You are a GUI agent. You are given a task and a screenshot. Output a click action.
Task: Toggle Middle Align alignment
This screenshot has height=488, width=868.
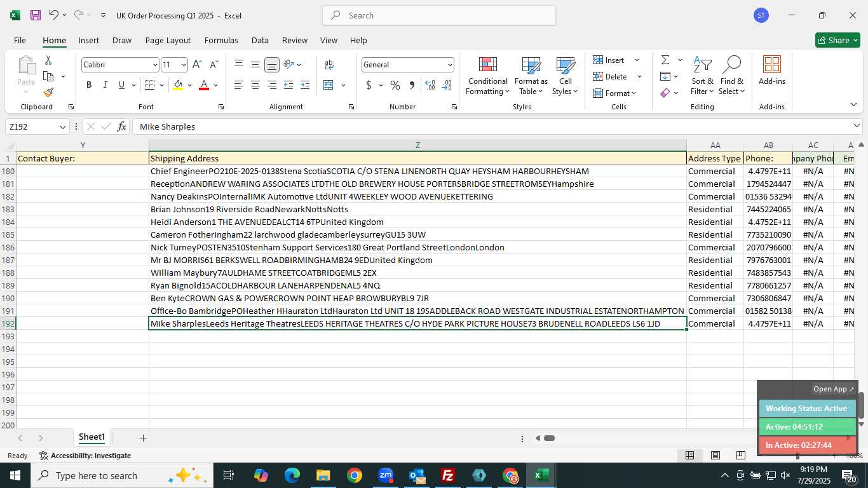click(x=255, y=65)
